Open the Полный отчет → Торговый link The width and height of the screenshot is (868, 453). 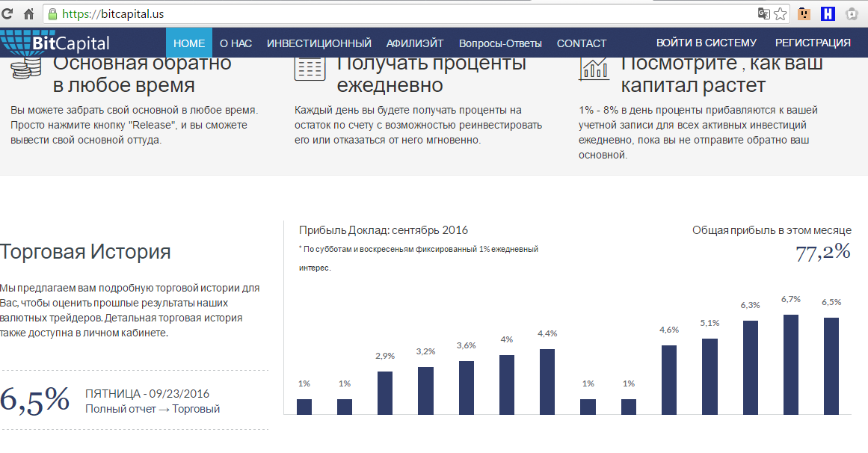(x=153, y=409)
